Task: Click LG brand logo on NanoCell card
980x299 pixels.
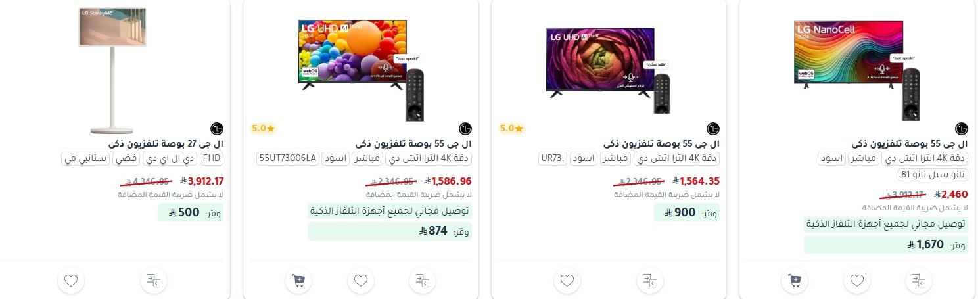Action: coord(962,128)
